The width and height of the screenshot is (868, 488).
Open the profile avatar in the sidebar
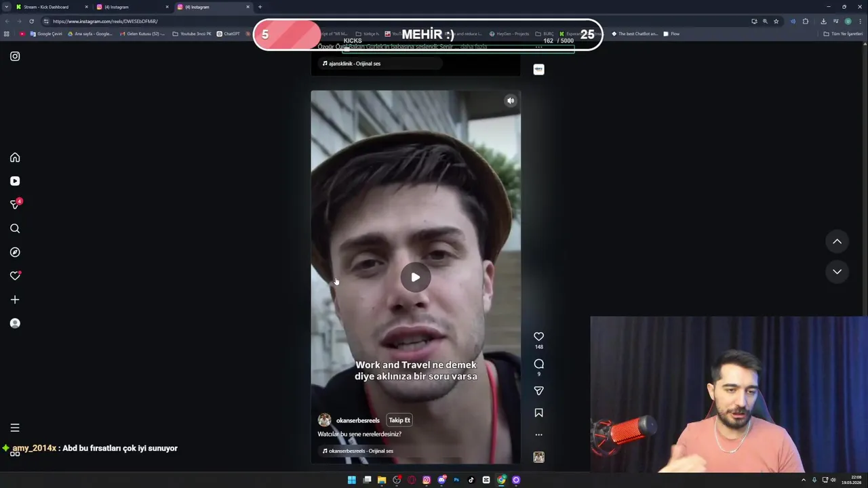[15, 323]
